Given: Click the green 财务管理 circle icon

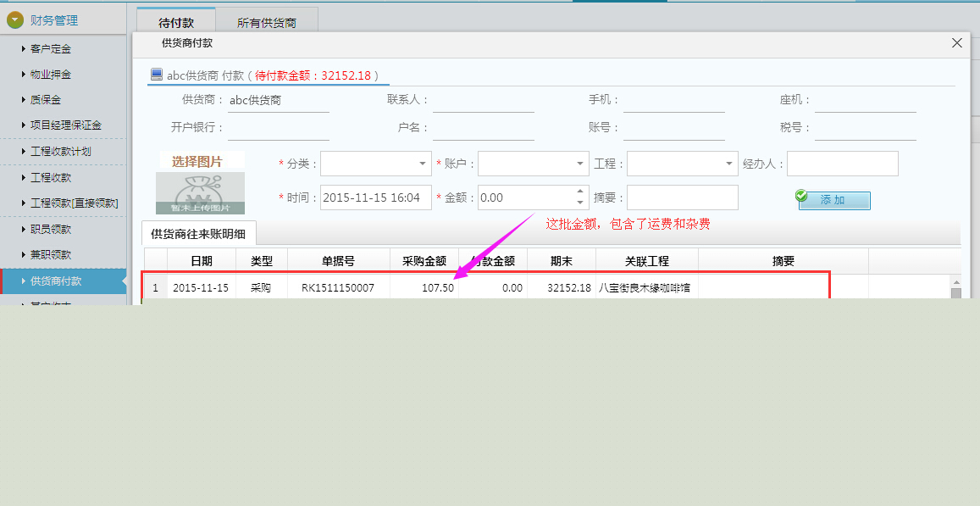Looking at the screenshot, I should click(x=15, y=18).
